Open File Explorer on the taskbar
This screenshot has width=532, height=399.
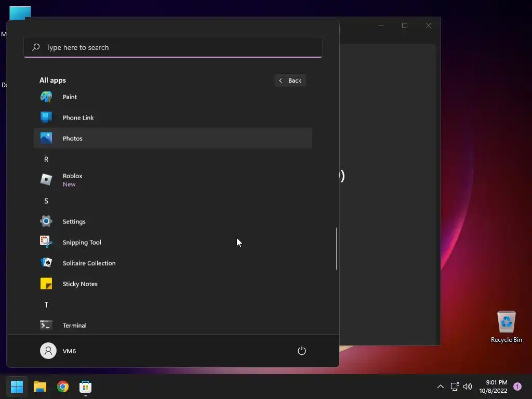pos(39,387)
